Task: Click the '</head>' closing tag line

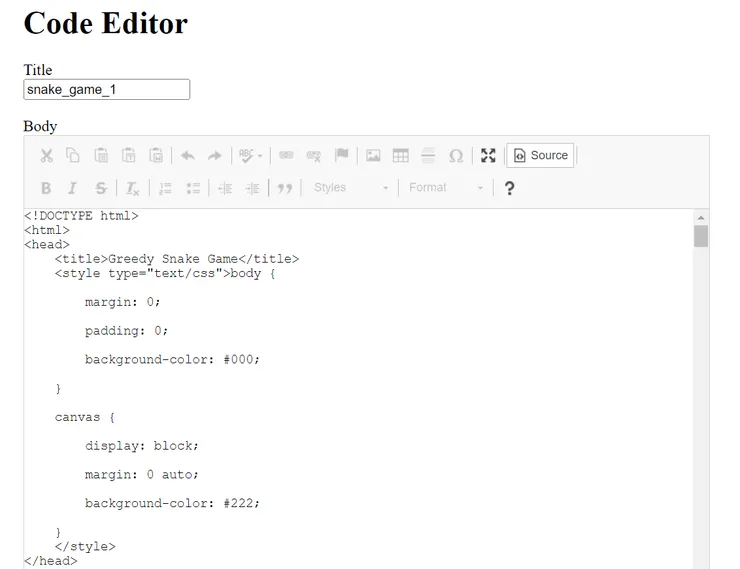Action: (x=50, y=561)
